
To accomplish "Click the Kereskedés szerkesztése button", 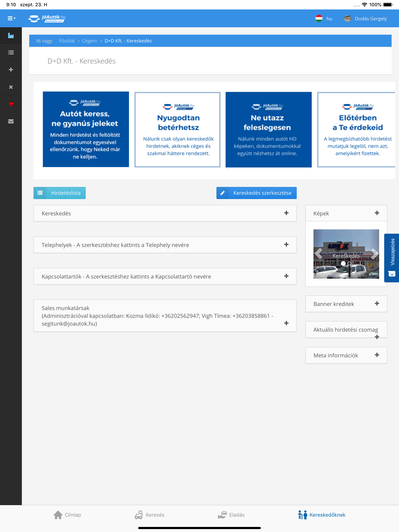I will tap(257, 193).
